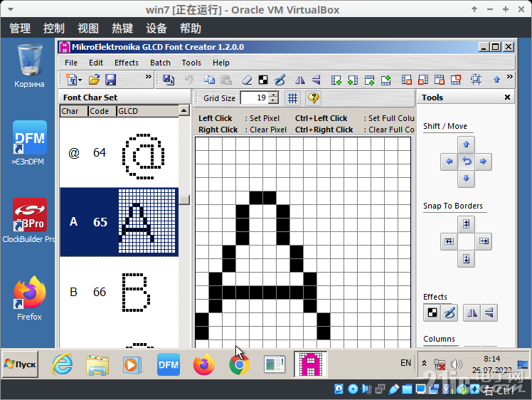
Task: Click Mirror vertical in the Effects panel section
Action: click(x=489, y=312)
